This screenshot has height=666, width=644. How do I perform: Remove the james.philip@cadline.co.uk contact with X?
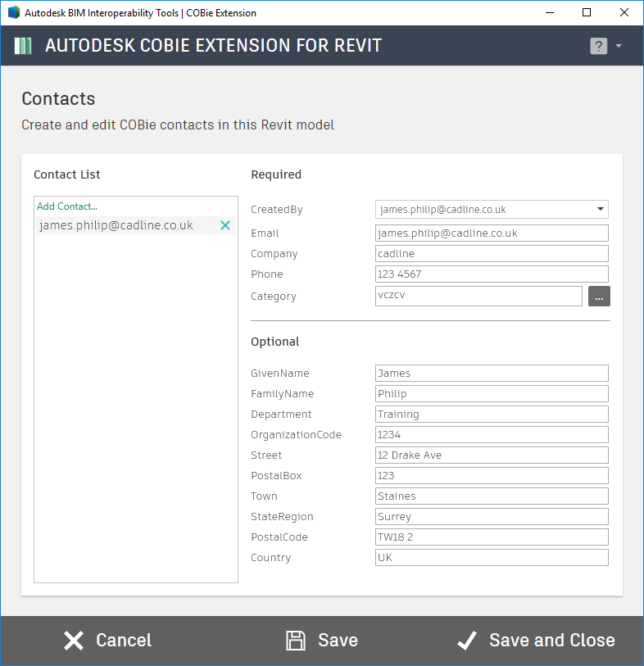225,225
